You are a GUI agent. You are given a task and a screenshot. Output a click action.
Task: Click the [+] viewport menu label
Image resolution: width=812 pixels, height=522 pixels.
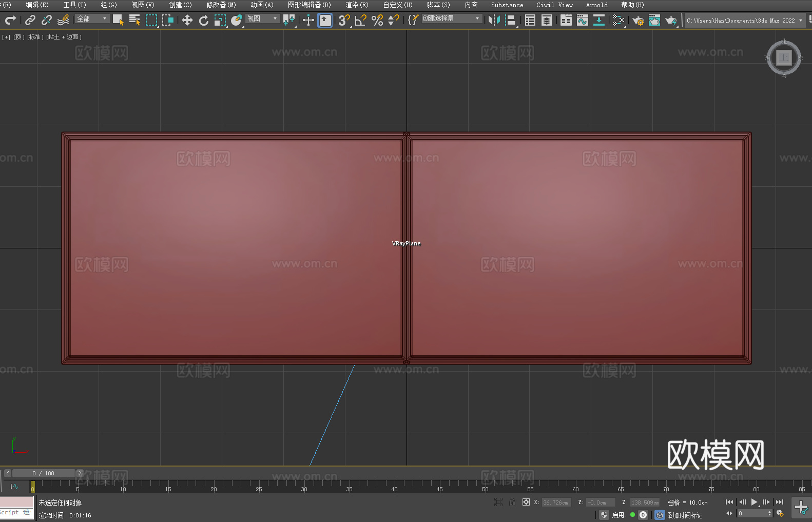pos(6,37)
